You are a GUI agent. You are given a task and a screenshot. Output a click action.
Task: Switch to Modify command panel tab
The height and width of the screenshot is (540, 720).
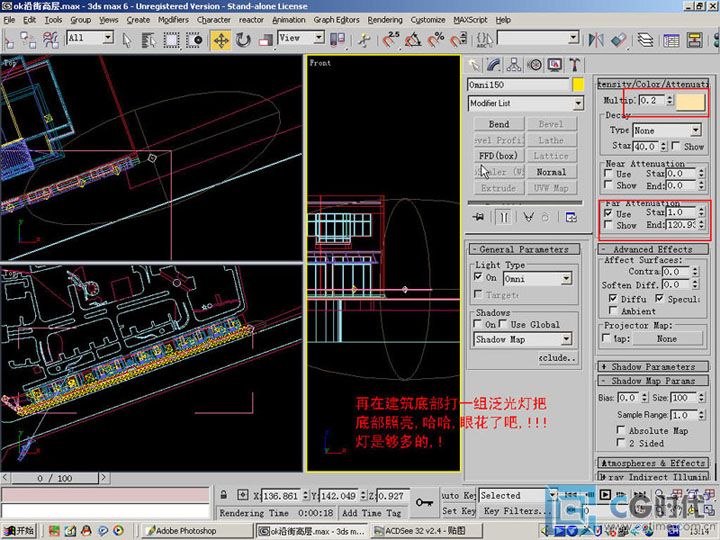[494, 65]
